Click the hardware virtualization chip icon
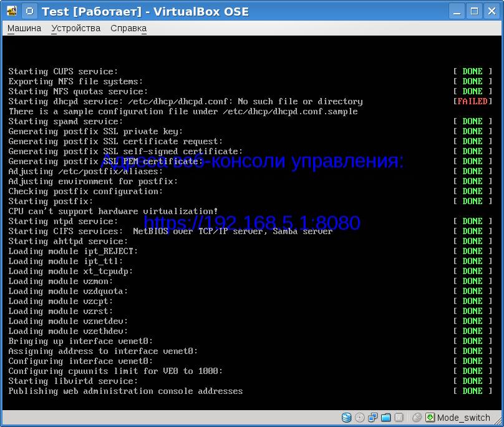The height and width of the screenshot is (427, 504). [x=399, y=418]
